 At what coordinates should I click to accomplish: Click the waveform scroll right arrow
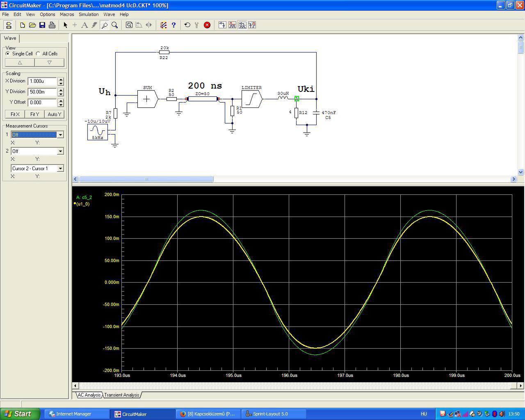pos(521,386)
